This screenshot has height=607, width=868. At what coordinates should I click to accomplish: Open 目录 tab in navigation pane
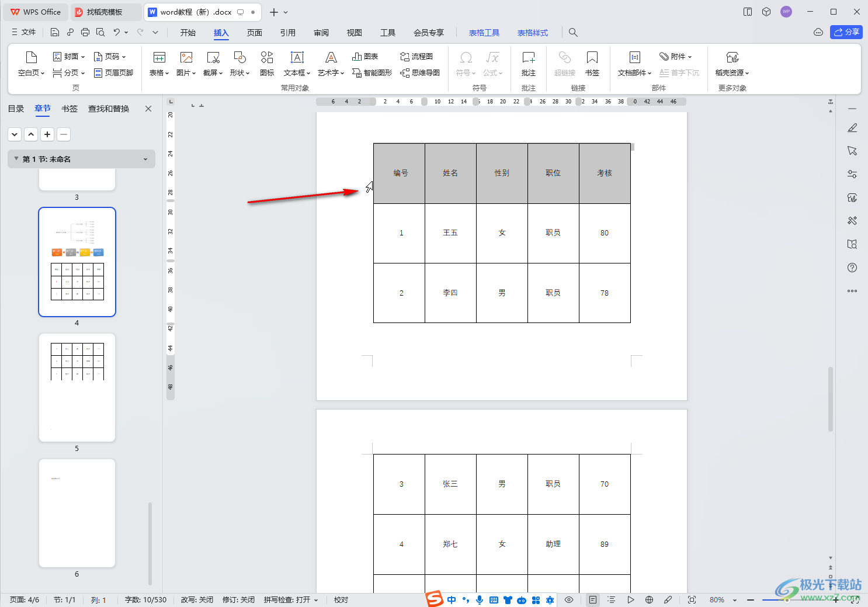pos(16,109)
